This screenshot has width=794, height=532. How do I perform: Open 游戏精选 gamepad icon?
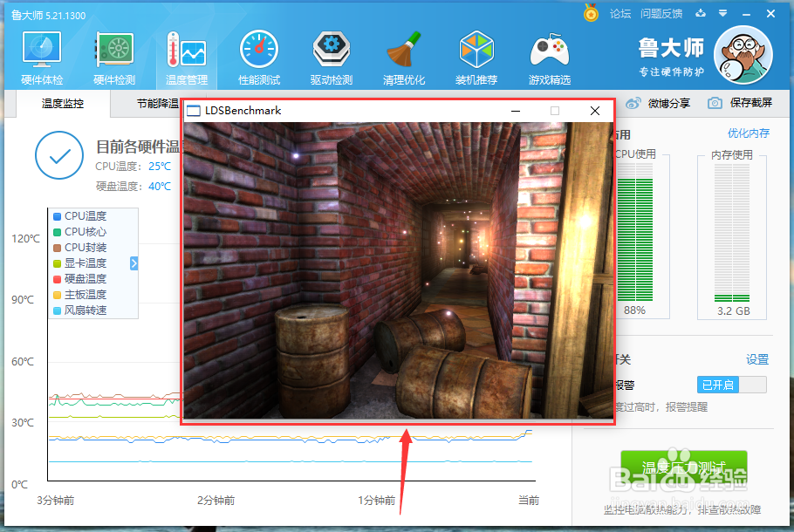(x=550, y=58)
